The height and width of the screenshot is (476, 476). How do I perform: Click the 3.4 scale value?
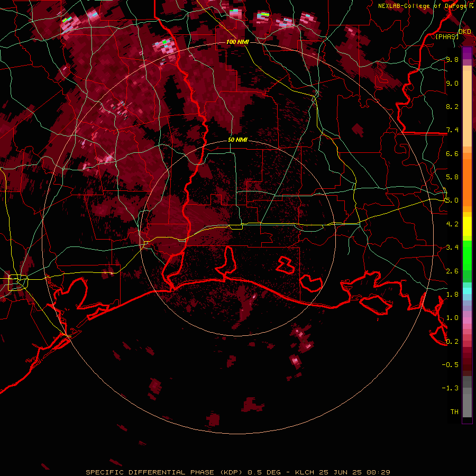click(452, 248)
